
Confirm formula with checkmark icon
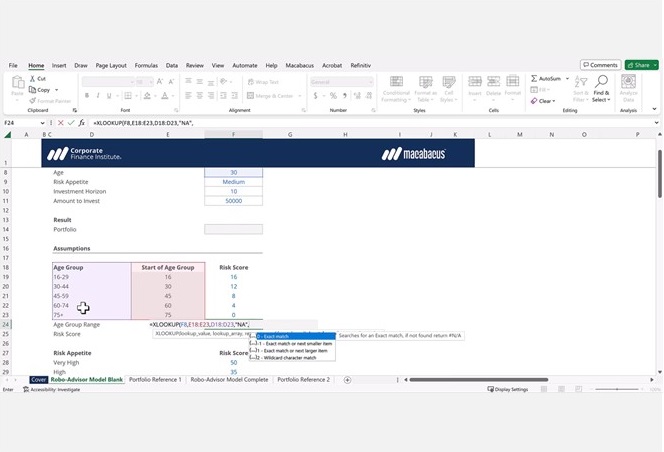point(71,123)
